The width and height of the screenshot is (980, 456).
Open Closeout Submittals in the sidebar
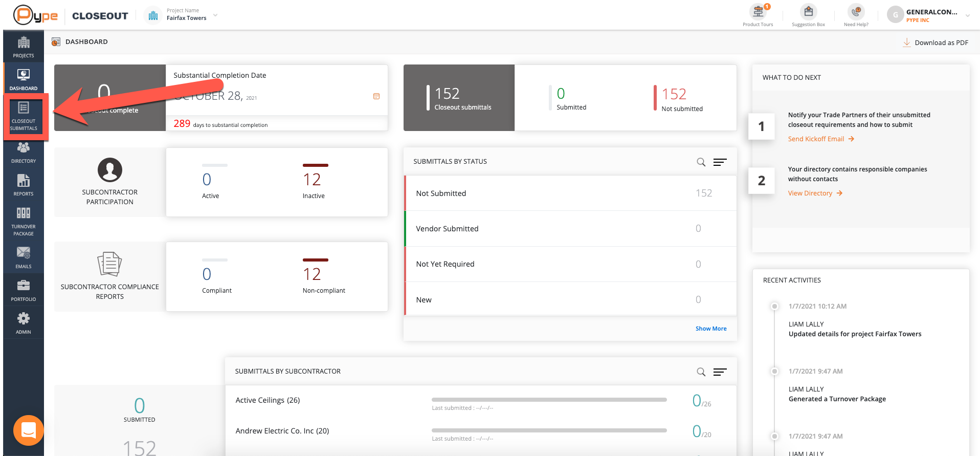coord(24,116)
